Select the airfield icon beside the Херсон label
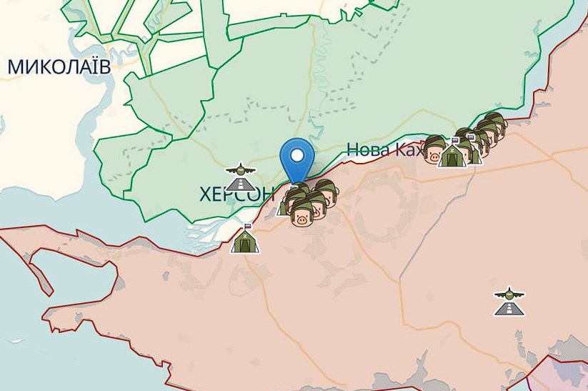Image resolution: width=588 pixels, height=391 pixels. 240,177
